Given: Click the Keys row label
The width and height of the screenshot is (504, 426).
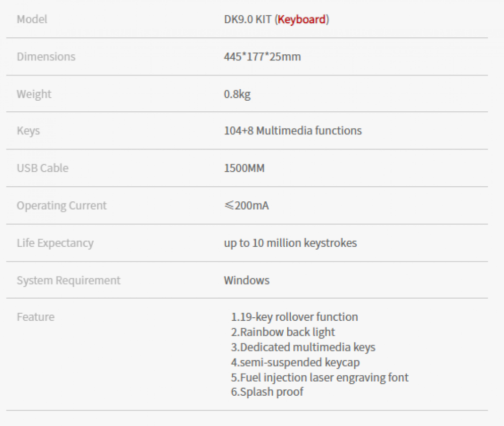Looking at the screenshot, I should pos(28,131).
